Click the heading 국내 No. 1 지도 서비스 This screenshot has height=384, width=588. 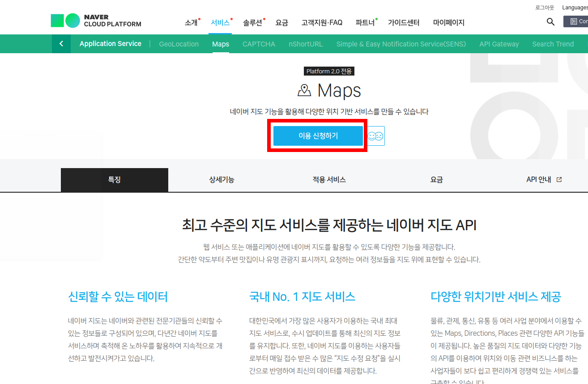[x=303, y=296]
